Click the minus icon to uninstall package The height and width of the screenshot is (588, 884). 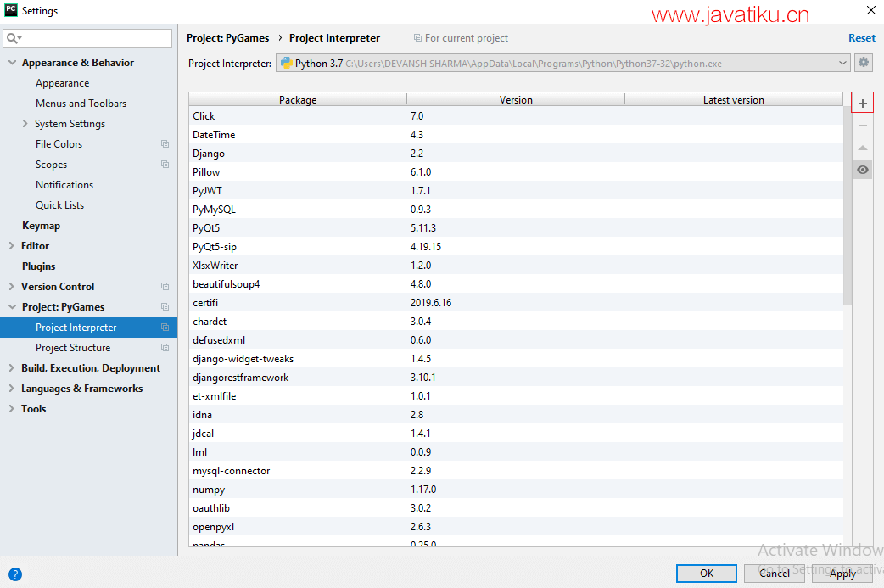point(862,126)
